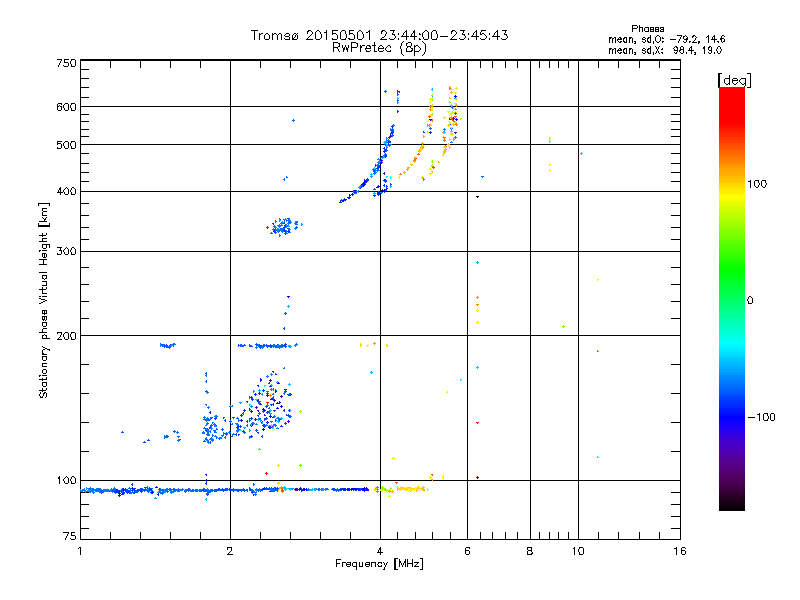Click the y-axis '100' tick label
Image resolution: width=800 pixels, height=600 pixels.
[x=66, y=481]
